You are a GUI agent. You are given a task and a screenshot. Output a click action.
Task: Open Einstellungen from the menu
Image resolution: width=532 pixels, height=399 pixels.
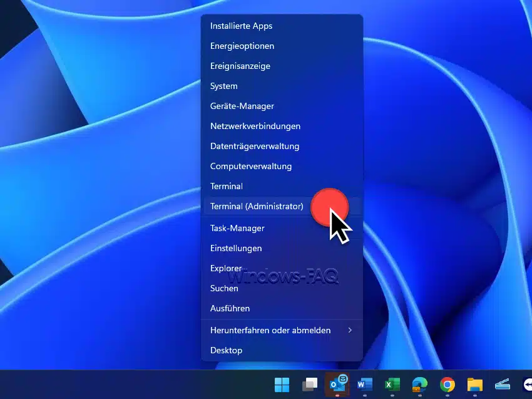coord(282,248)
